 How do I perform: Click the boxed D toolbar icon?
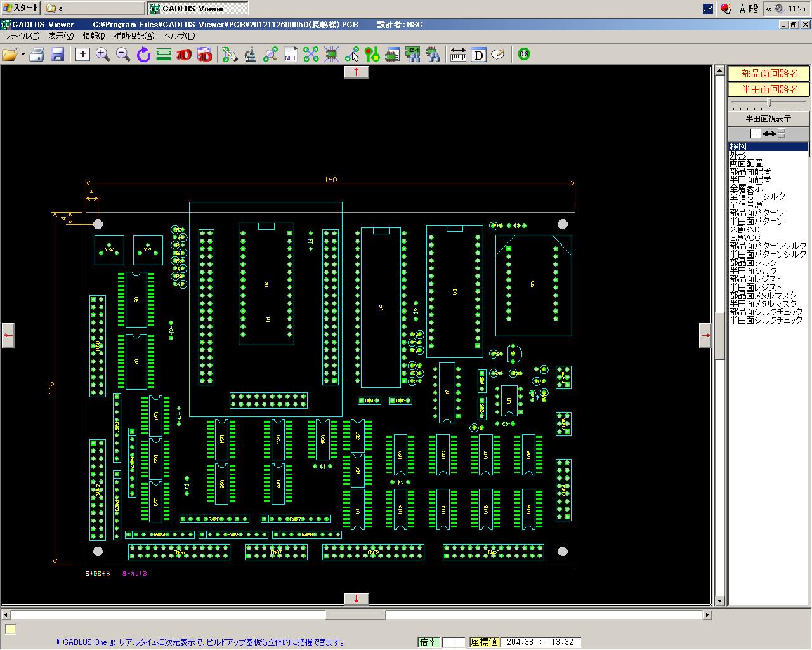(x=479, y=55)
